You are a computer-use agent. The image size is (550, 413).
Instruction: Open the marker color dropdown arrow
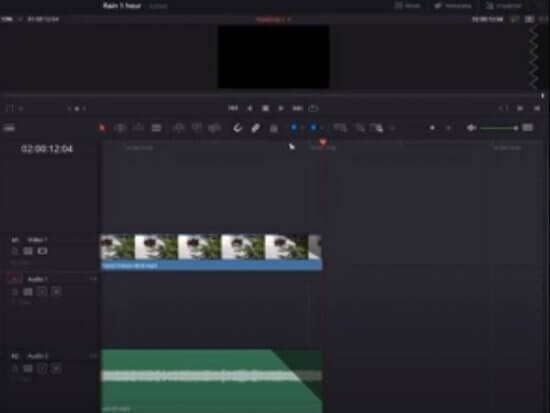click(322, 128)
